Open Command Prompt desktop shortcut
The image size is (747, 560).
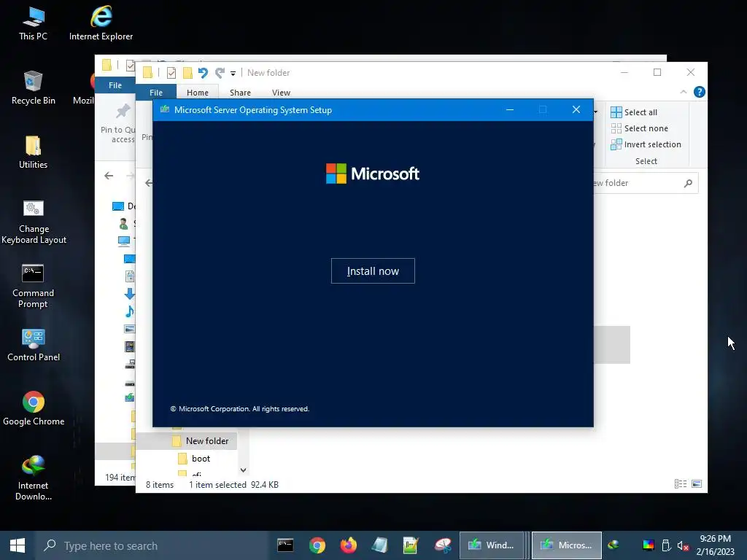[x=33, y=286]
